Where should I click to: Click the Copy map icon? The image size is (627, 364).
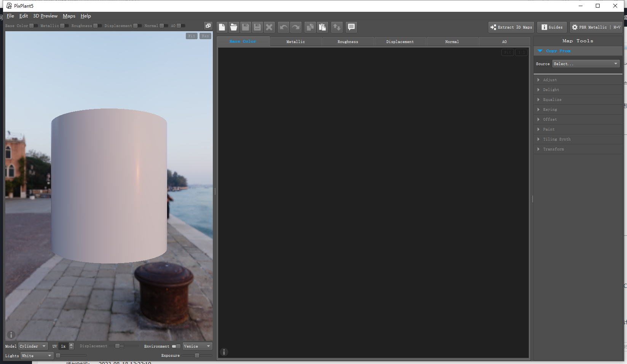(310, 27)
